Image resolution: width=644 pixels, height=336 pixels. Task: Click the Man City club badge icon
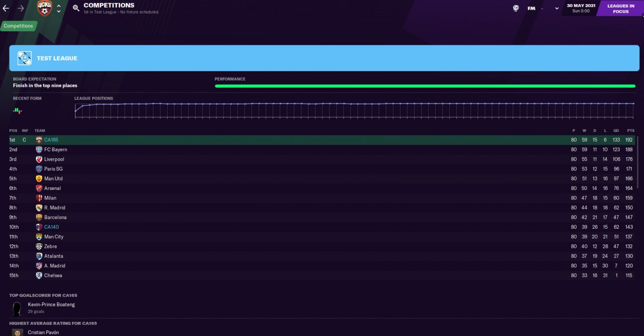(x=39, y=237)
